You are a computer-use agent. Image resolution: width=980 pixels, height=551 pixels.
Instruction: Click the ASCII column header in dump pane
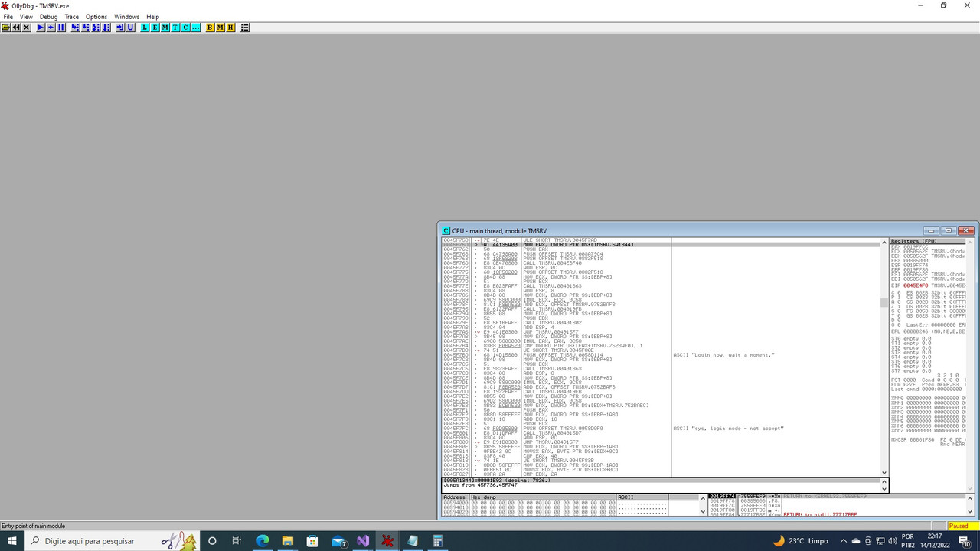pos(642,497)
